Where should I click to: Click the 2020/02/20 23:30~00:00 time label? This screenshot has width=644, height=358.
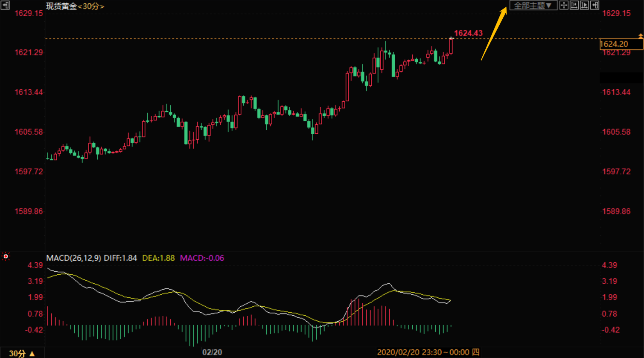point(428,352)
